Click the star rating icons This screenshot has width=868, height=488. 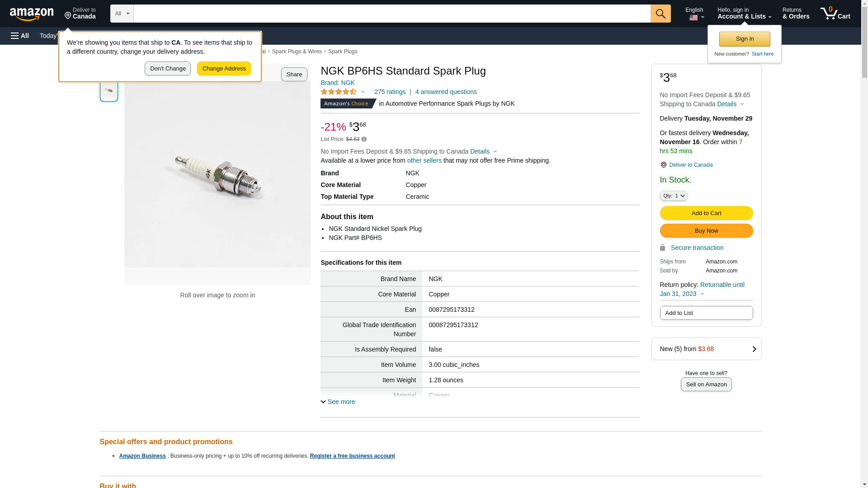(339, 92)
